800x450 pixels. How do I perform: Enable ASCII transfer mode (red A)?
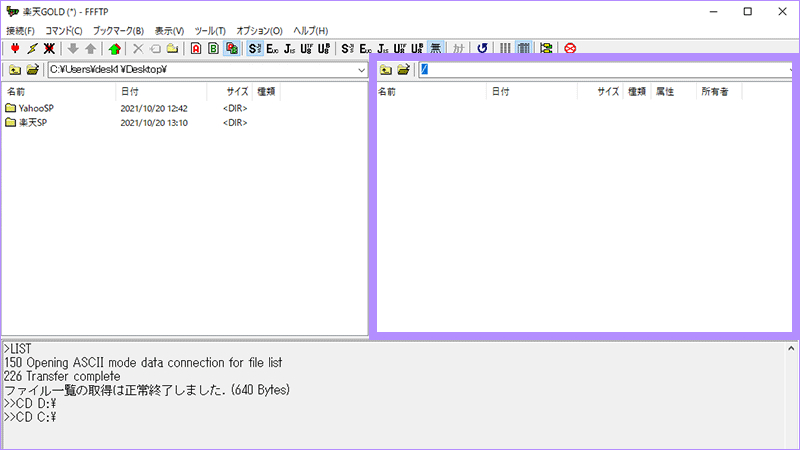196,47
